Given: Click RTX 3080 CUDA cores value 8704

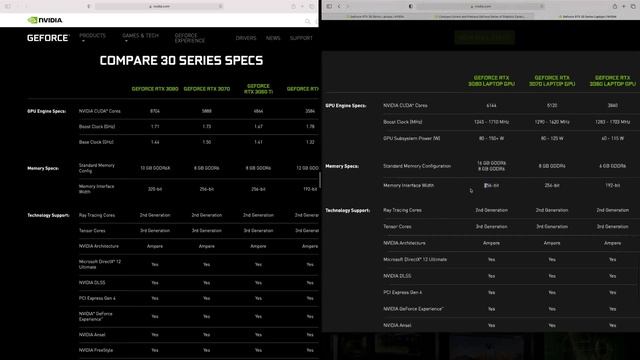Looking at the screenshot, I should (x=155, y=111).
